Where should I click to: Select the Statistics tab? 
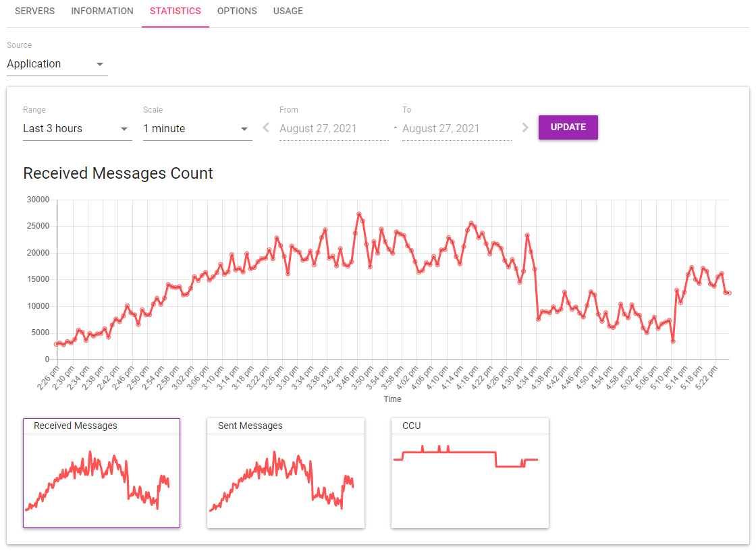coord(175,11)
